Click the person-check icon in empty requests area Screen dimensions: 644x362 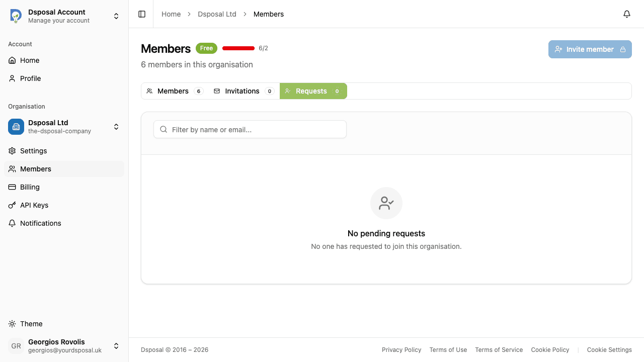(x=386, y=203)
